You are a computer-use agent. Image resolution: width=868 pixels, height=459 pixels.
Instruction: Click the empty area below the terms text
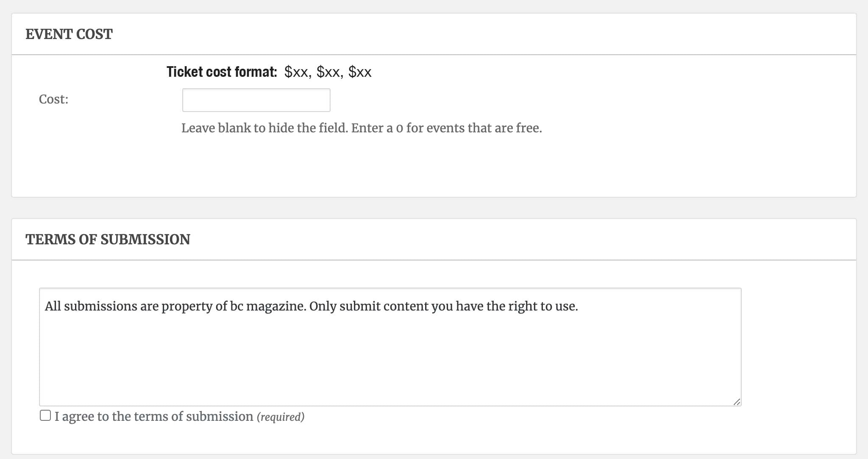pyautogui.click(x=390, y=361)
